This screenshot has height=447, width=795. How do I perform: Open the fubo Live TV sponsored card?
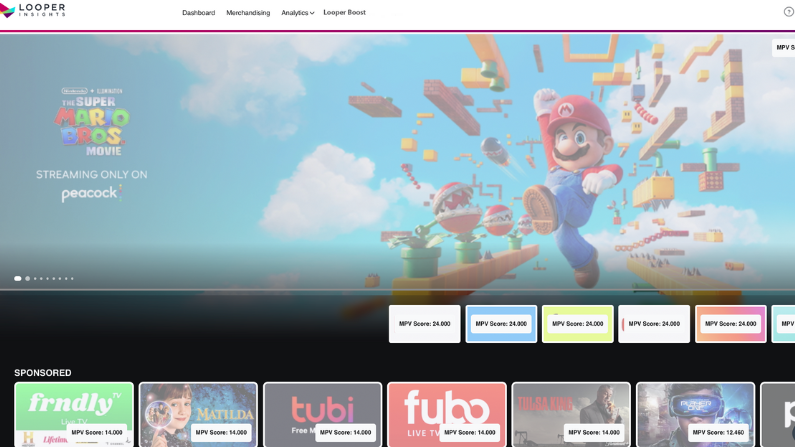pos(447,415)
